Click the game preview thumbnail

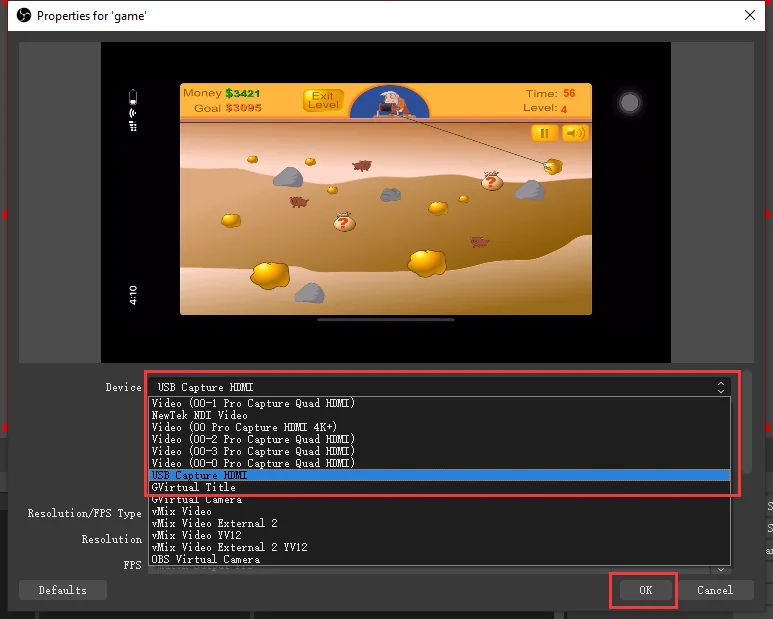tap(386, 202)
